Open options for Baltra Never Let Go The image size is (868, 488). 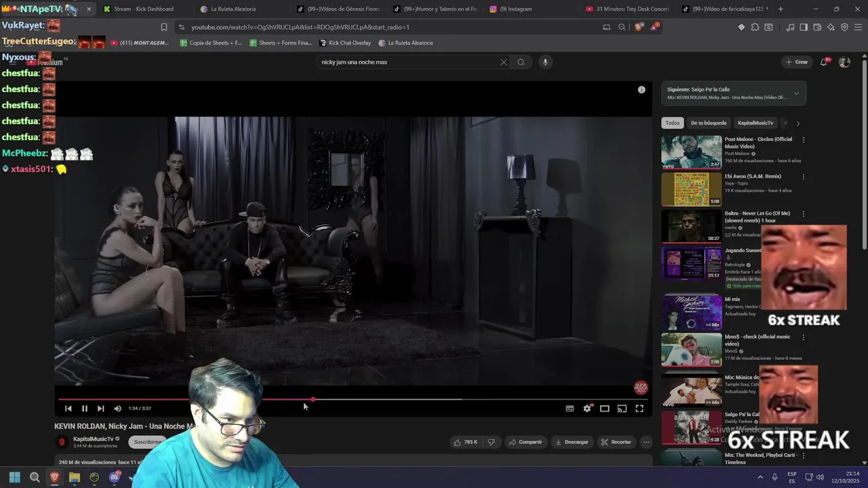(804, 214)
